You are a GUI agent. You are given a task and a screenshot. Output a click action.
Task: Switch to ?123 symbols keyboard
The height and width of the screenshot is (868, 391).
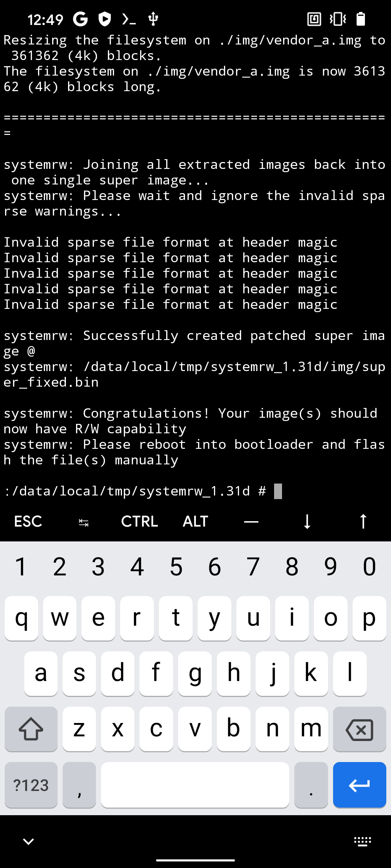point(31,784)
